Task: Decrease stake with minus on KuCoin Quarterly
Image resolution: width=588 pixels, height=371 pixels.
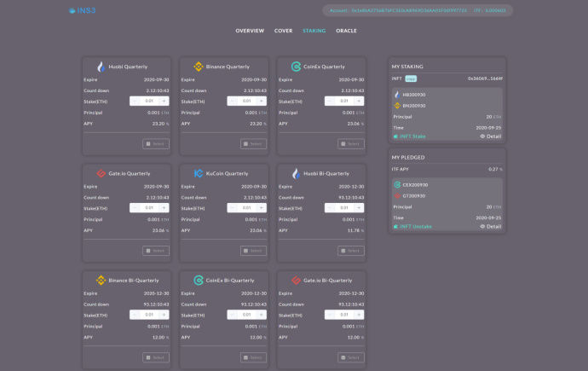Action: point(232,208)
